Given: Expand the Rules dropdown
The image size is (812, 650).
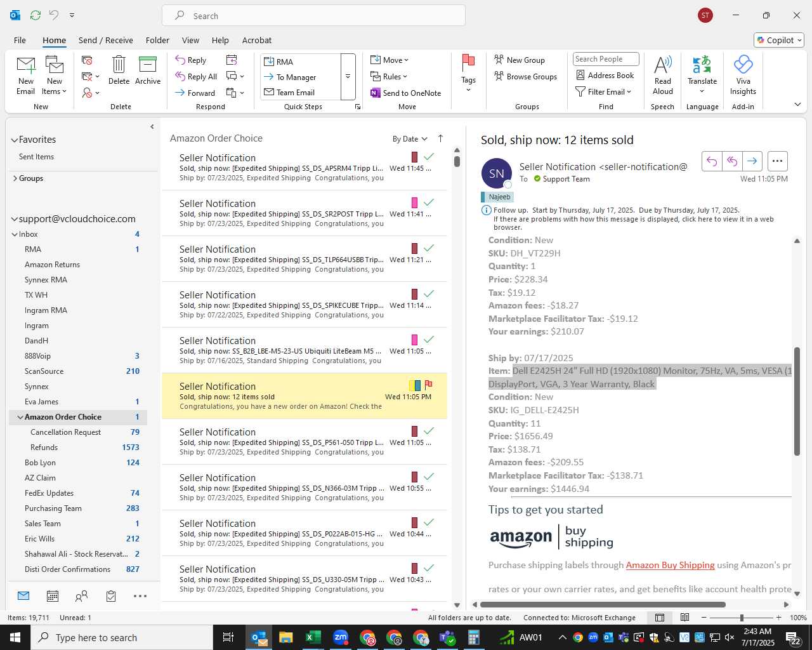Looking at the screenshot, I should click(x=389, y=77).
